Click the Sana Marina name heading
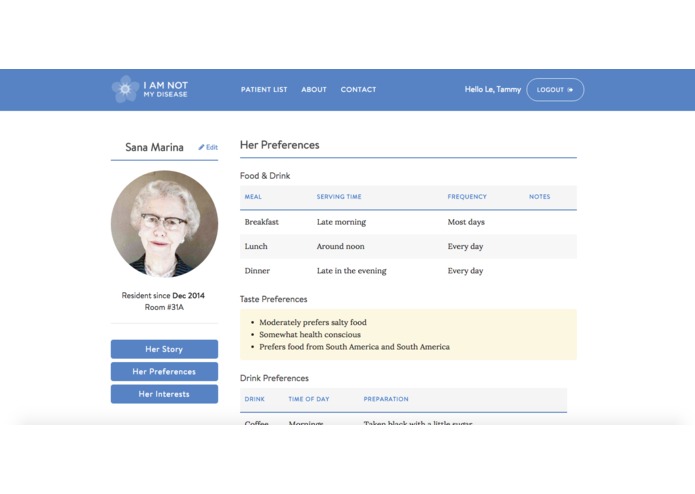 [154, 147]
